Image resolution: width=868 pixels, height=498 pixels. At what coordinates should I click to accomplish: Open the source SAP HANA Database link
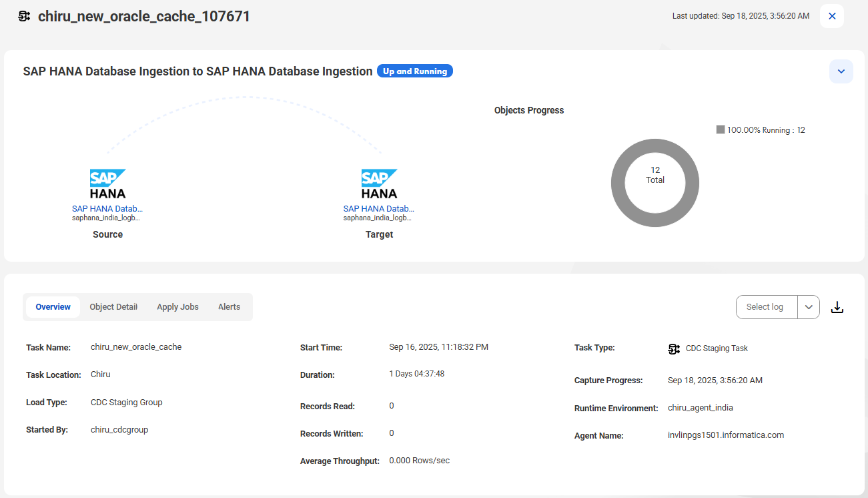[107, 209]
